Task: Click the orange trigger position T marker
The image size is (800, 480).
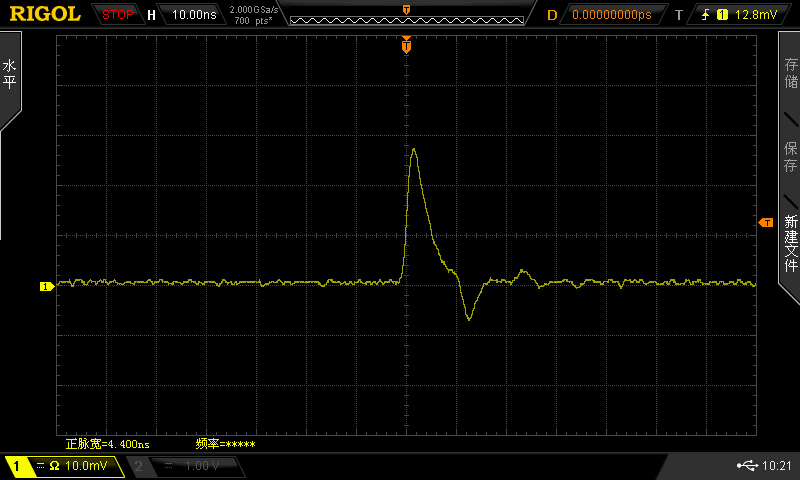Action: tap(406, 46)
